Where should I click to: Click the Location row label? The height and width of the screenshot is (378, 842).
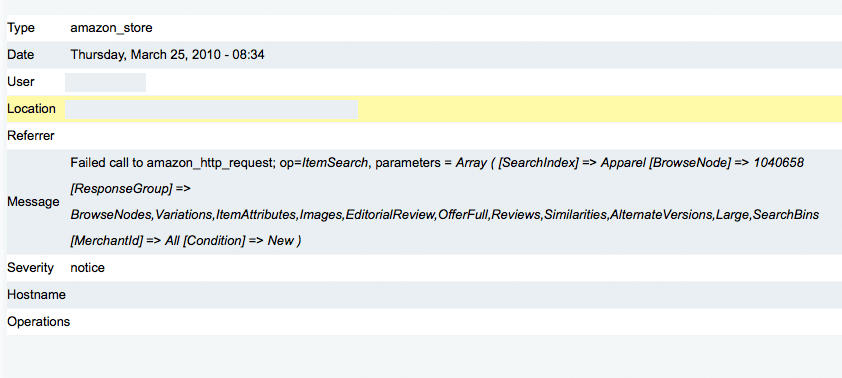31,108
